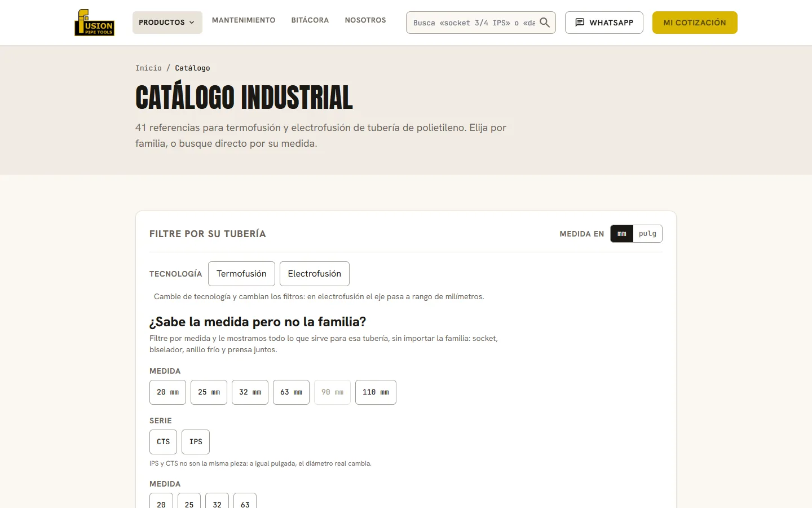The width and height of the screenshot is (812, 508).
Task: Click the WhatsApp chat bubble icon
Action: 580,23
